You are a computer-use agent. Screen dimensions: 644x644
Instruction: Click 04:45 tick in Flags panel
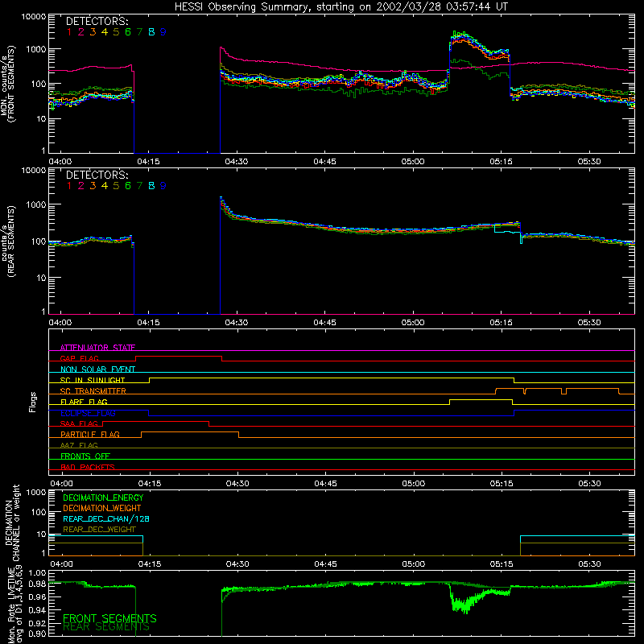click(x=325, y=484)
